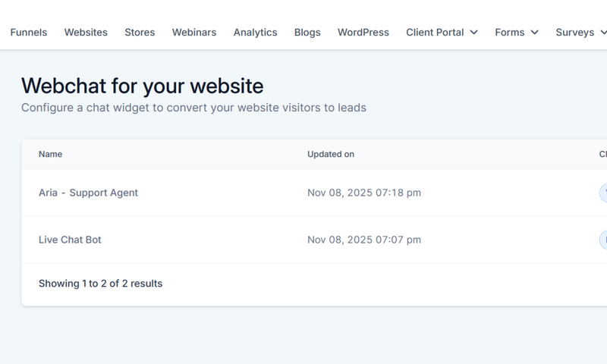Click the 'Showing 1 to 2' results text
This screenshot has width=607, height=364.
pos(100,284)
